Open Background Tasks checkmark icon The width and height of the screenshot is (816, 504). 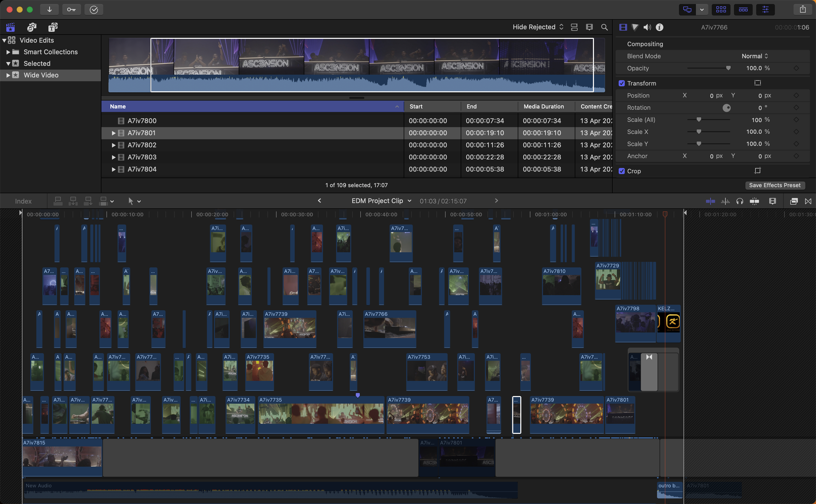coord(94,10)
